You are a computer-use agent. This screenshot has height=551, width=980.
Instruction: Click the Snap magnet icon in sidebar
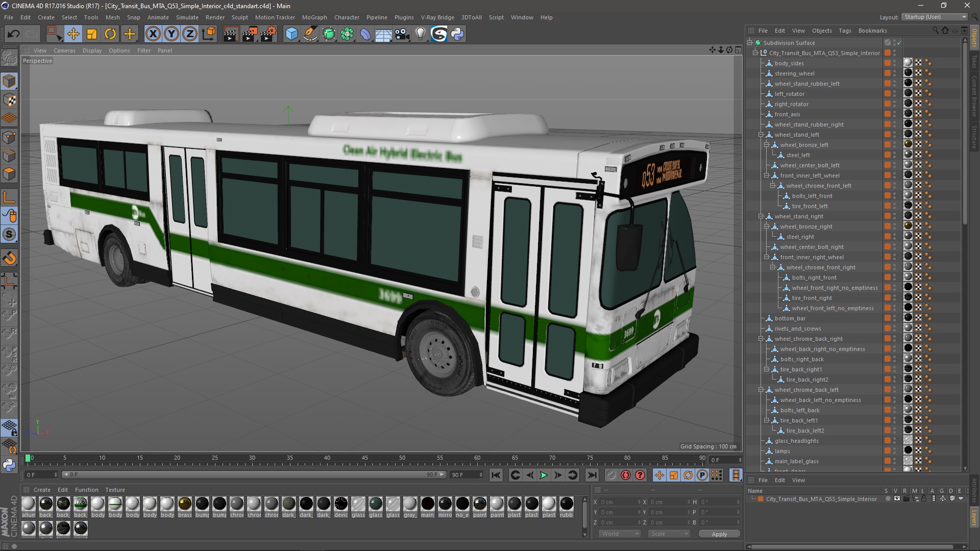(9, 258)
